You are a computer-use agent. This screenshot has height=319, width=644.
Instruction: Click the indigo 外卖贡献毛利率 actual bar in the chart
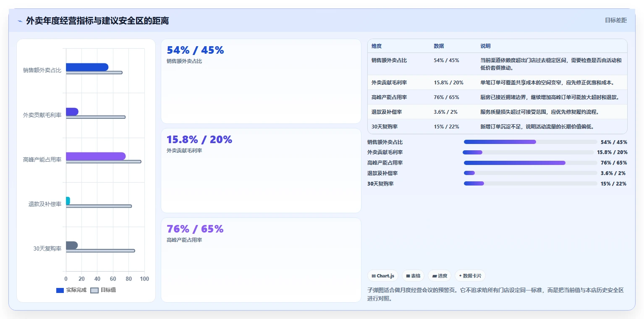pos(72,112)
